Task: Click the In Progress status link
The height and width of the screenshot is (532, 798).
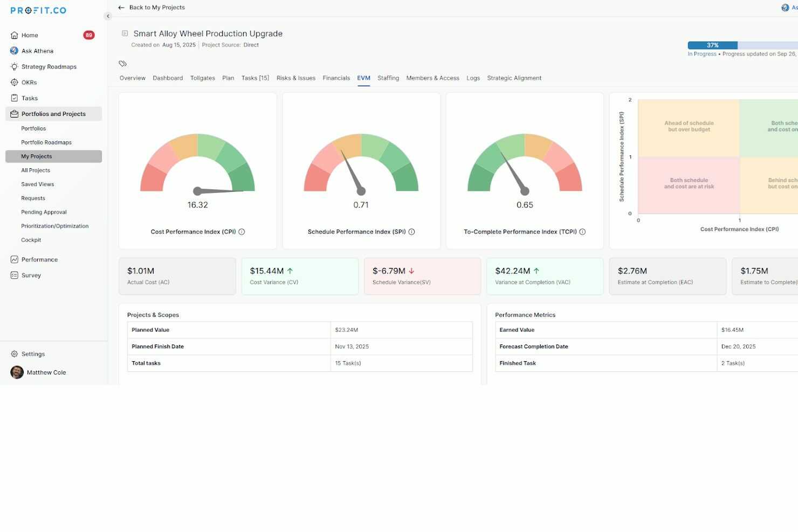Action: tap(701, 54)
